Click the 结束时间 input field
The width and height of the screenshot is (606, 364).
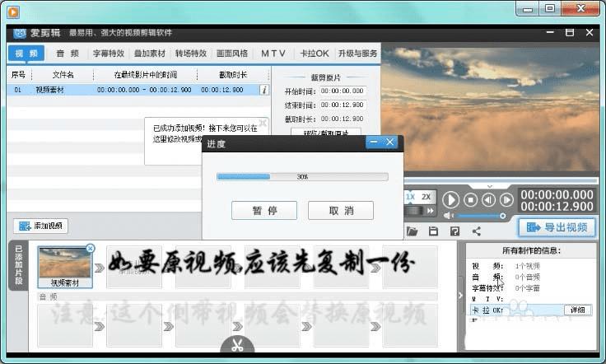pyautogui.click(x=343, y=105)
